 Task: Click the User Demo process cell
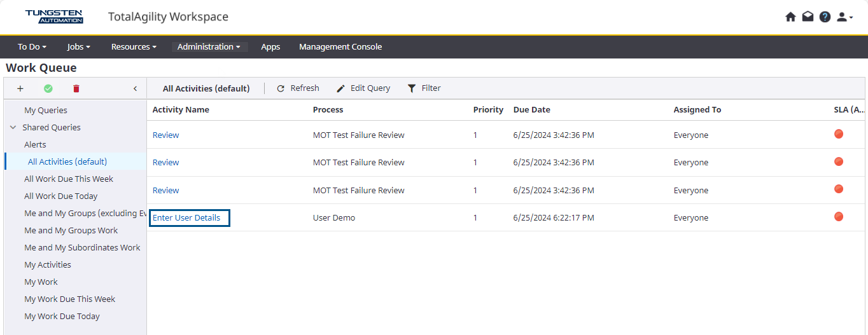[x=334, y=217]
